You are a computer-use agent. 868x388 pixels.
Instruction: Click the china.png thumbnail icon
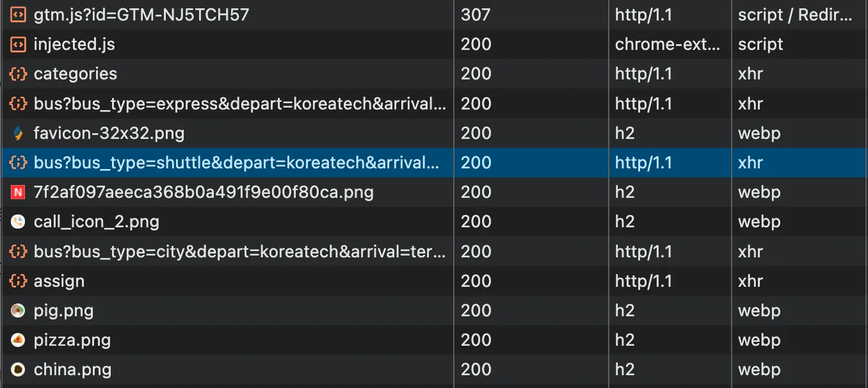click(x=18, y=370)
